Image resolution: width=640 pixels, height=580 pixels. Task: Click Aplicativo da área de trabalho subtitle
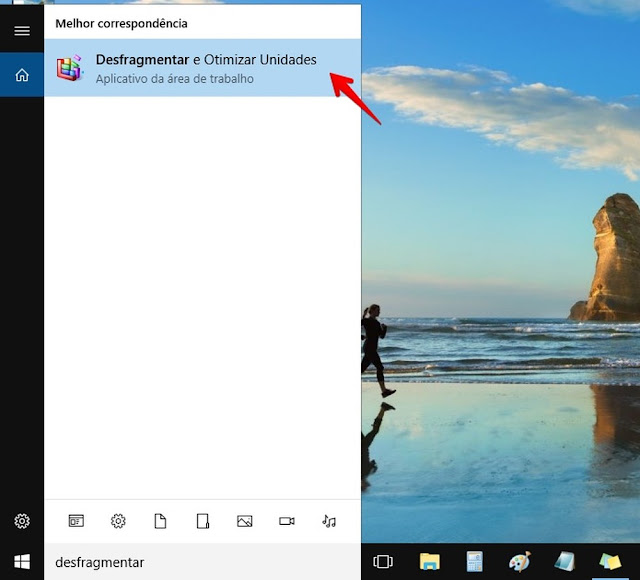[x=175, y=79]
